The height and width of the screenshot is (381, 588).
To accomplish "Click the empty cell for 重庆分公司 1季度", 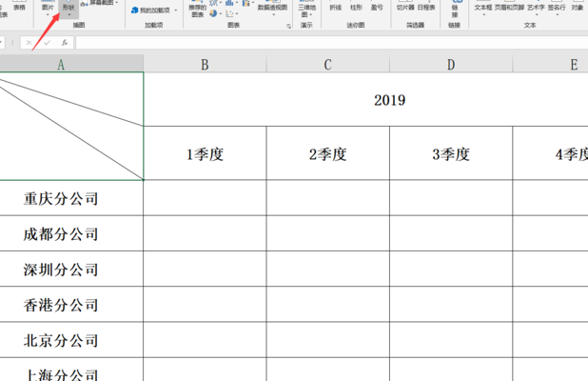I will (x=205, y=198).
